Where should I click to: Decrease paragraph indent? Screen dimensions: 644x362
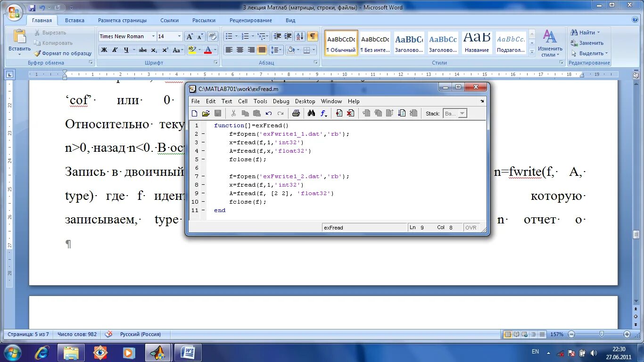click(x=277, y=36)
